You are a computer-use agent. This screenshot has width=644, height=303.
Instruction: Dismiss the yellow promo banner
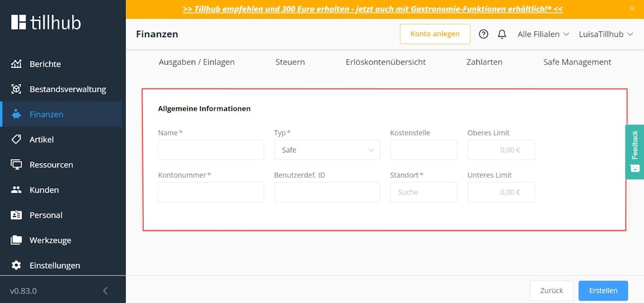click(632, 9)
